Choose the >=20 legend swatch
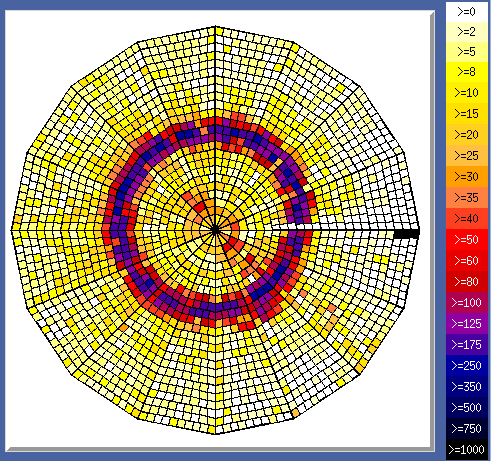The height and width of the screenshot is (461, 491). [x=467, y=134]
